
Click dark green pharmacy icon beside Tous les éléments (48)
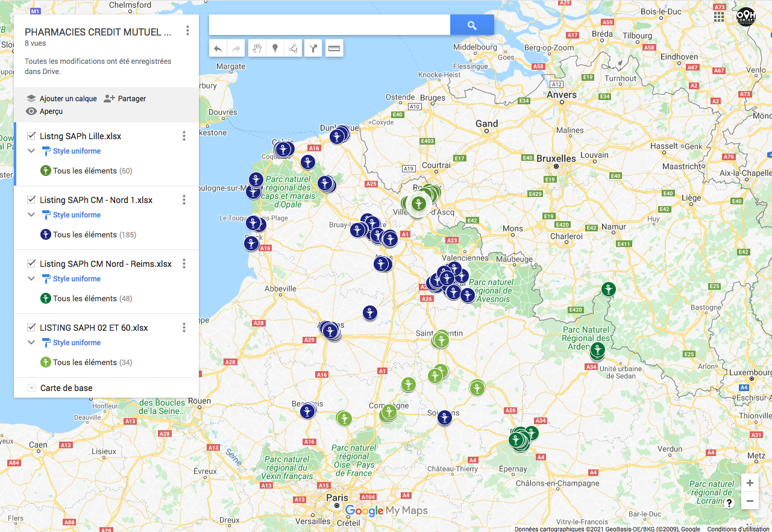45,298
